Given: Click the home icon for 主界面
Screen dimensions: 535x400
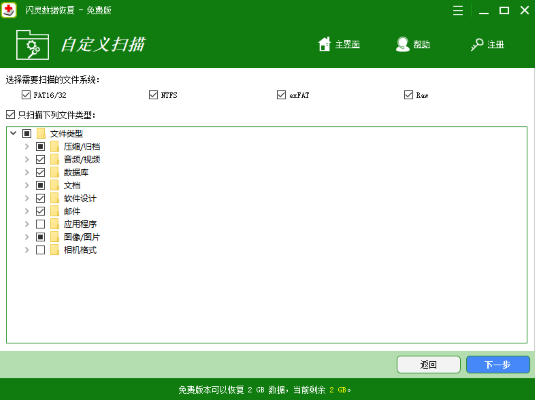Looking at the screenshot, I should point(324,44).
